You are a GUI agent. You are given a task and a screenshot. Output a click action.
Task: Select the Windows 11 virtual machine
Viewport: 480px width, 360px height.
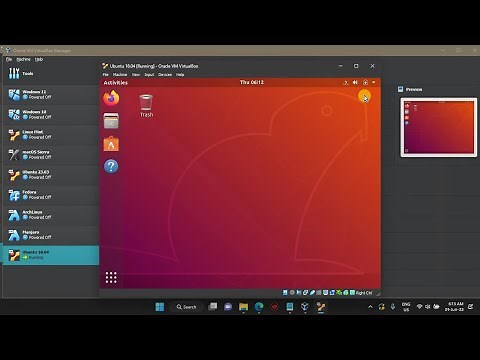[x=51, y=95]
